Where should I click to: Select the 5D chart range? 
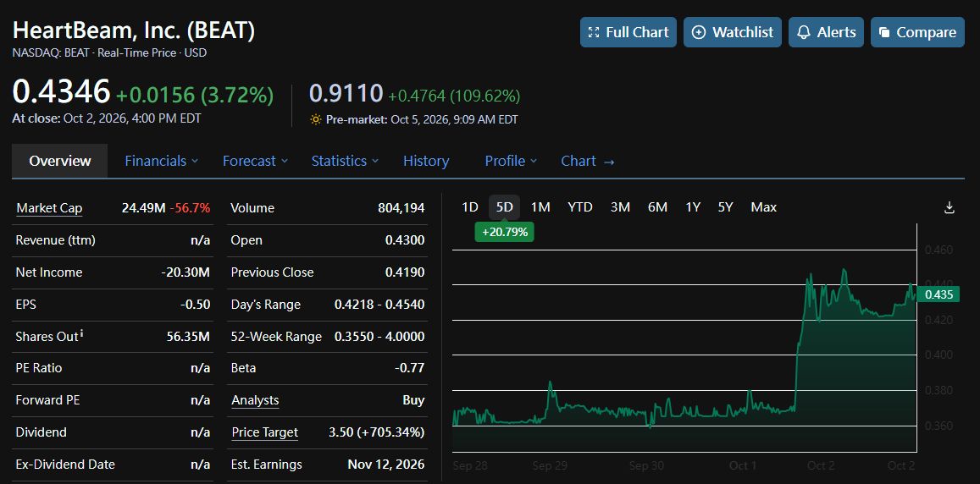[x=504, y=207]
